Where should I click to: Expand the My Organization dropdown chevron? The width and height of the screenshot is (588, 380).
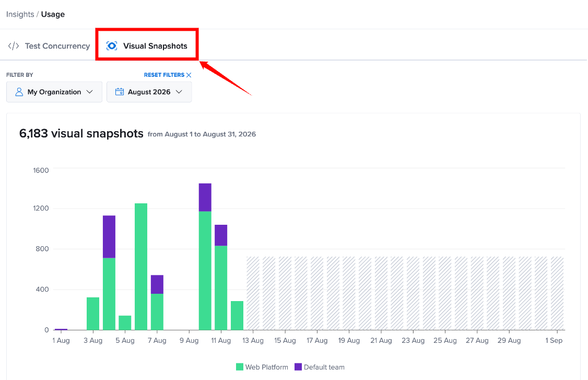coord(90,92)
